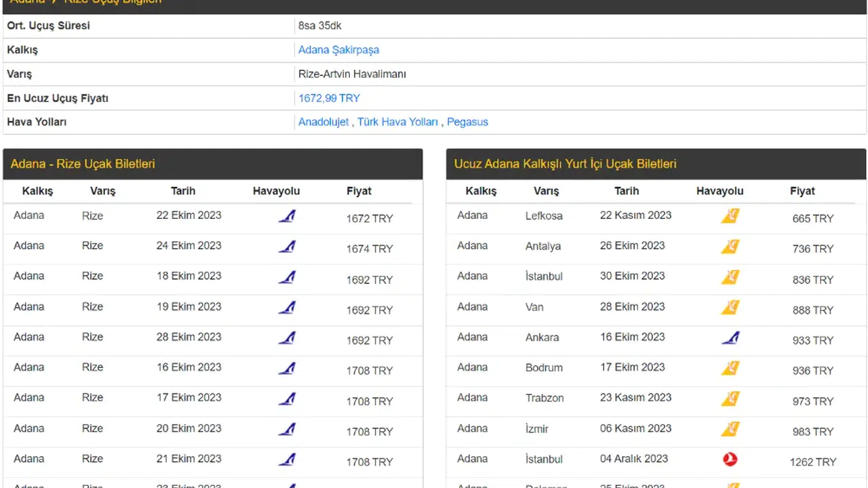Click Pegasus logo on Bodrum flight row
This screenshot has width=868, height=488.
coord(730,368)
